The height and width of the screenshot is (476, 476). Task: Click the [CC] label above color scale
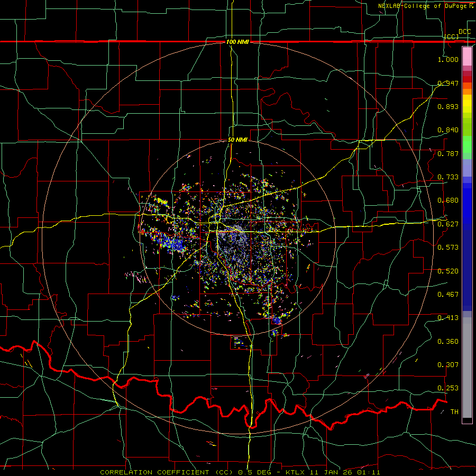[452, 36]
